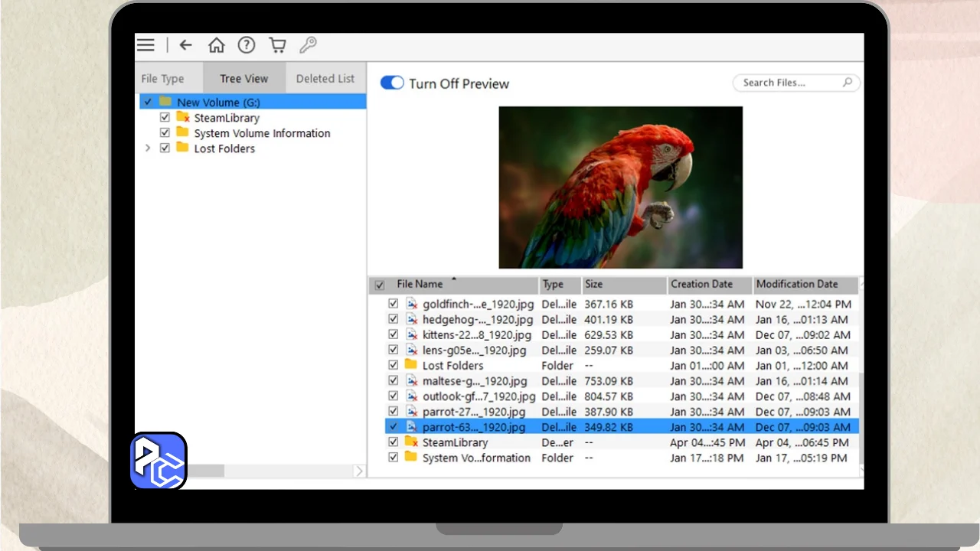
Task: Click the key activation icon
Action: coord(308,45)
